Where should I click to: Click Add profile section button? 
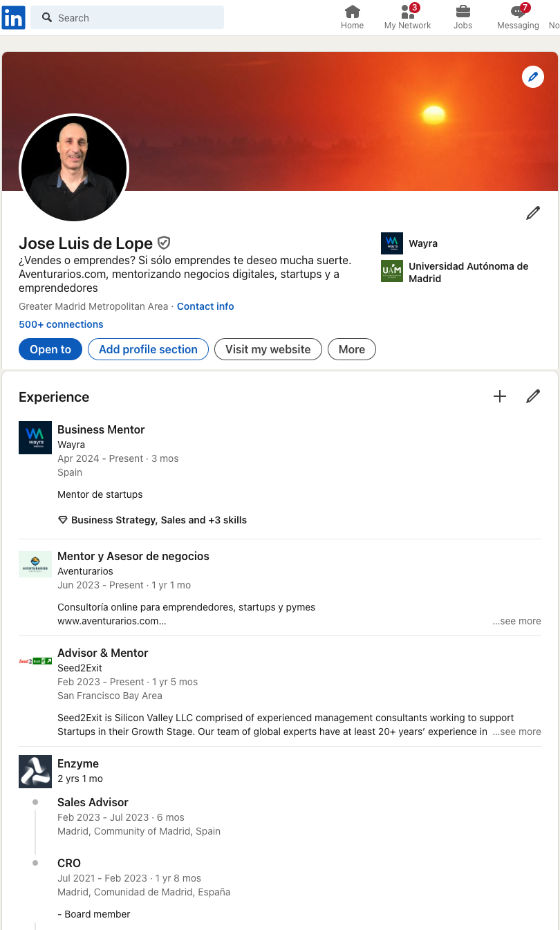[148, 349]
